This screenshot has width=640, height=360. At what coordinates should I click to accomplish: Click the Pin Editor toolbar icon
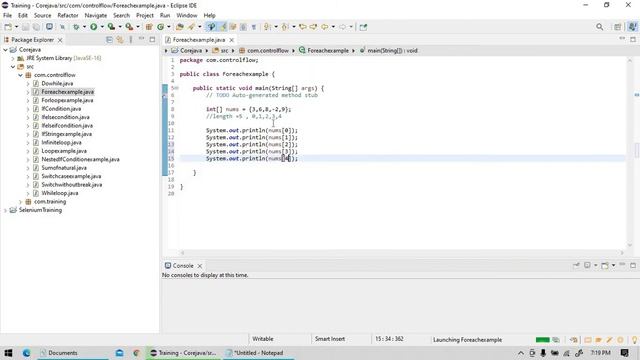363,27
